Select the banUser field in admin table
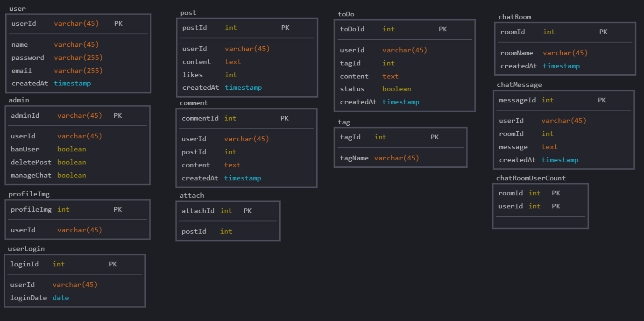The height and width of the screenshot is (321, 644). (25, 149)
